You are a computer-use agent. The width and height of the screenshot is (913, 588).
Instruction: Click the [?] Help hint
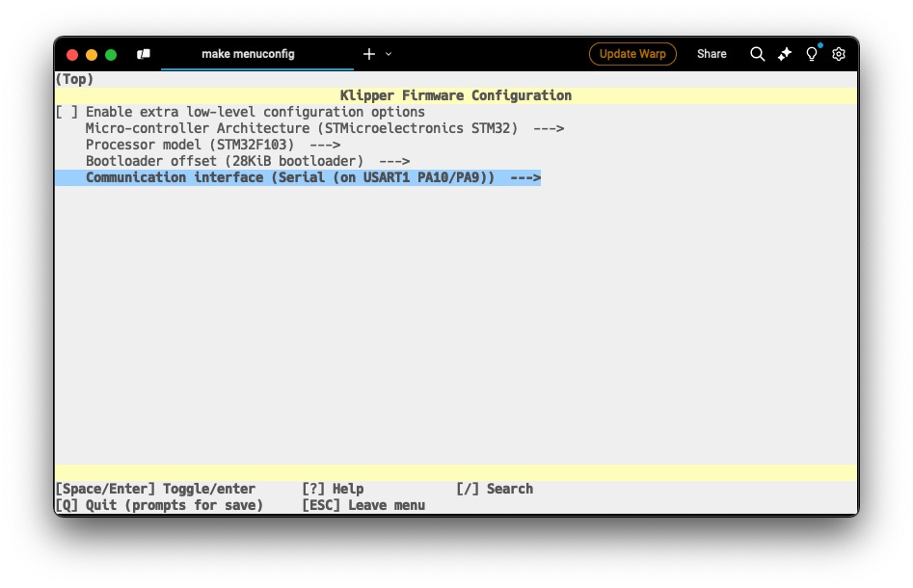click(333, 489)
